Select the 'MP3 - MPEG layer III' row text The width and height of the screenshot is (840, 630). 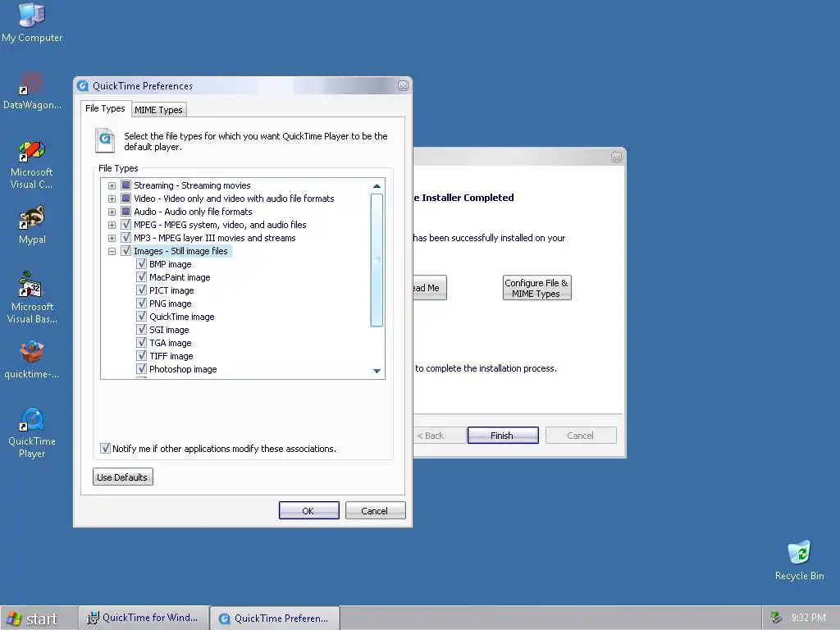pyautogui.click(x=214, y=238)
